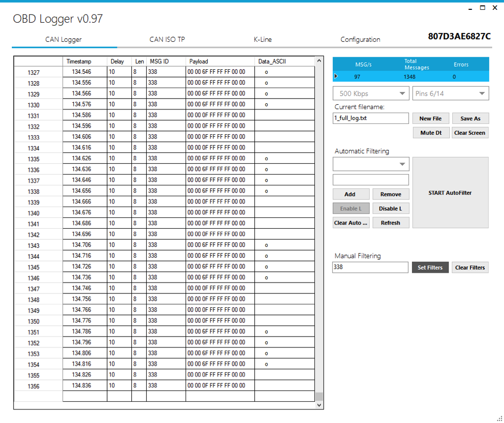
Task: Switch to the CAN Logger tab
Action: (x=63, y=39)
